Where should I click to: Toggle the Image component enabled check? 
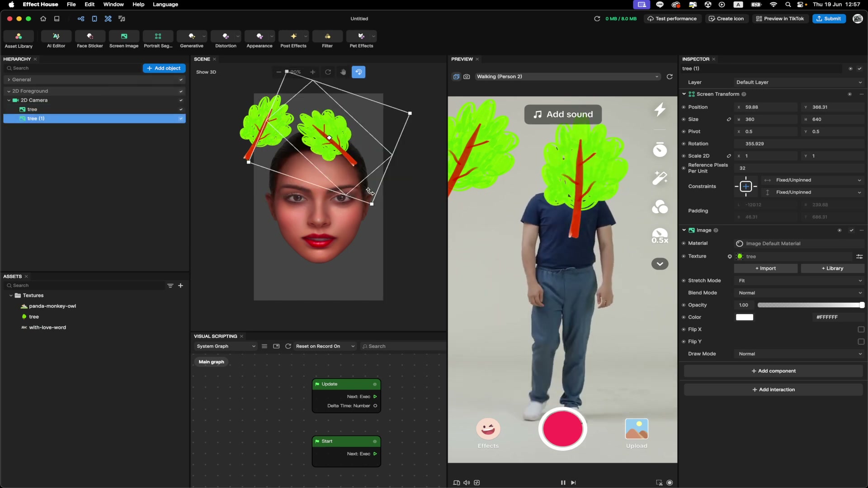(x=851, y=230)
